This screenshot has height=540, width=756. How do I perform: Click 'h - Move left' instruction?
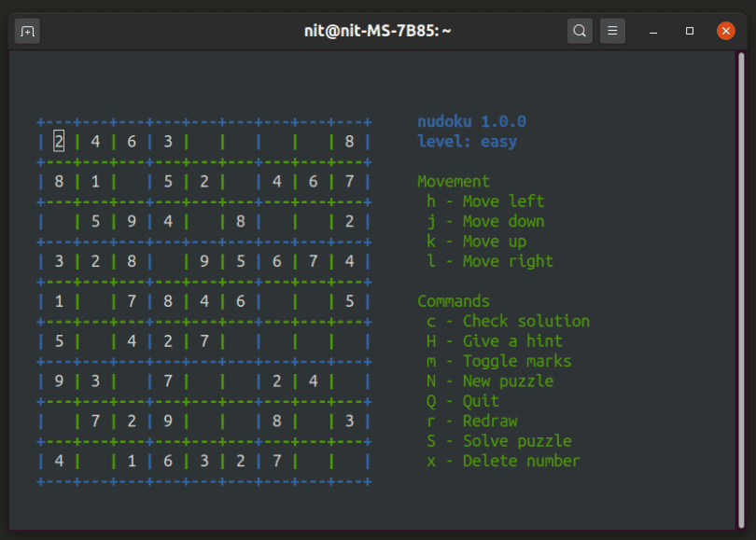[483, 201]
